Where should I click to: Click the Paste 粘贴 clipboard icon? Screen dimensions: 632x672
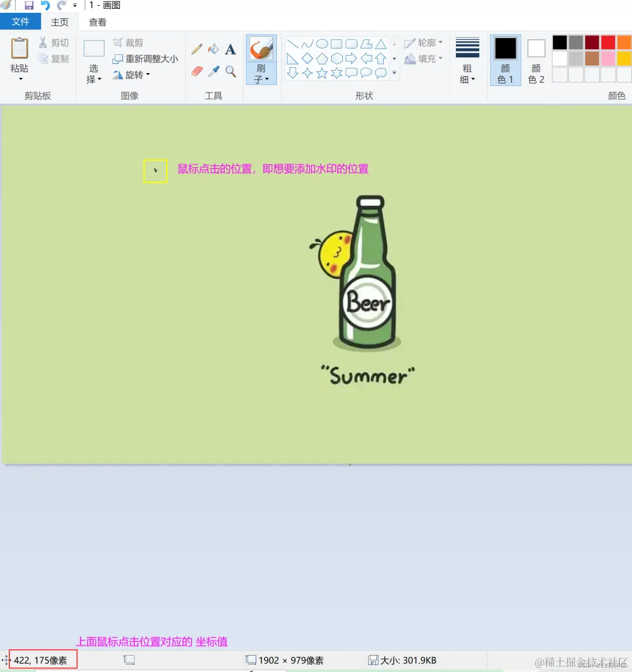(19, 48)
